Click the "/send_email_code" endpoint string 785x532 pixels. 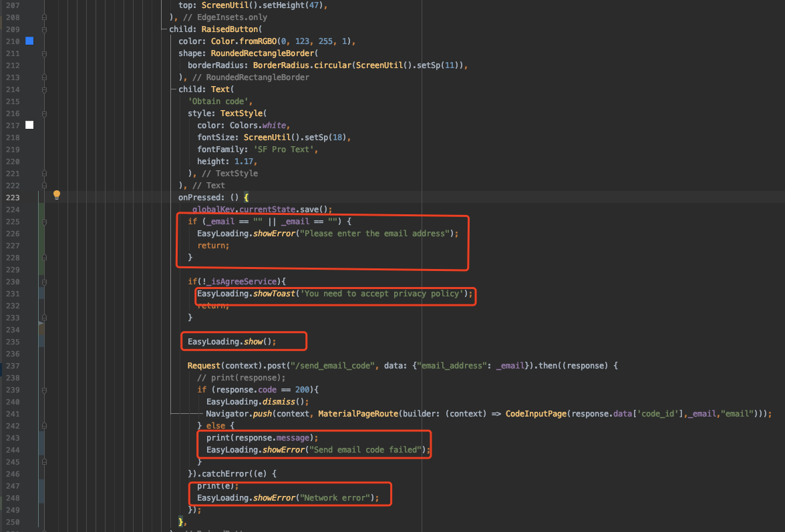333,366
